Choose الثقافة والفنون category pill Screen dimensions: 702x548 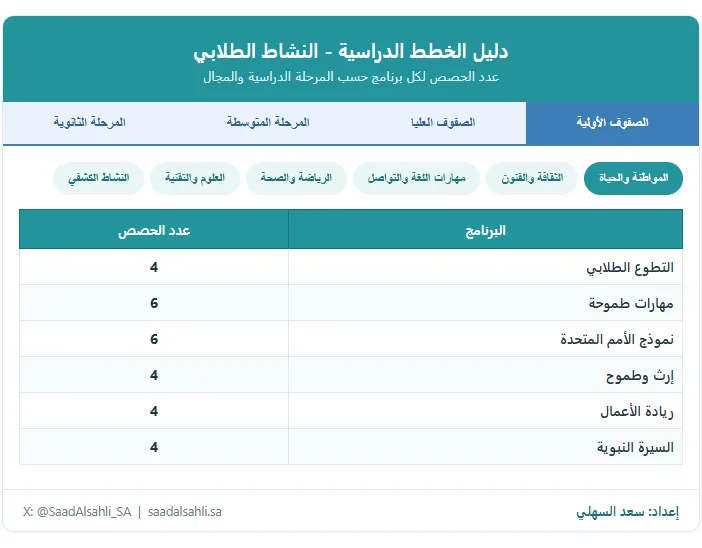point(532,178)
